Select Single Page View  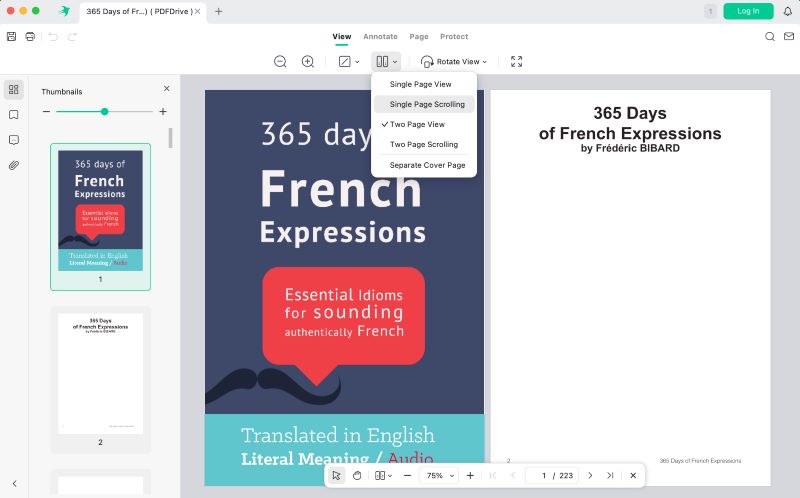click(x=424, y=84)
